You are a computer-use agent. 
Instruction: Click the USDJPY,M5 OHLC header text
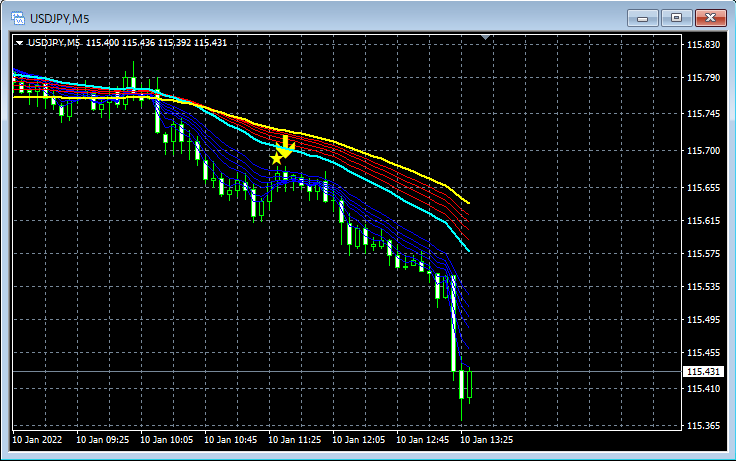coord(127,43)
